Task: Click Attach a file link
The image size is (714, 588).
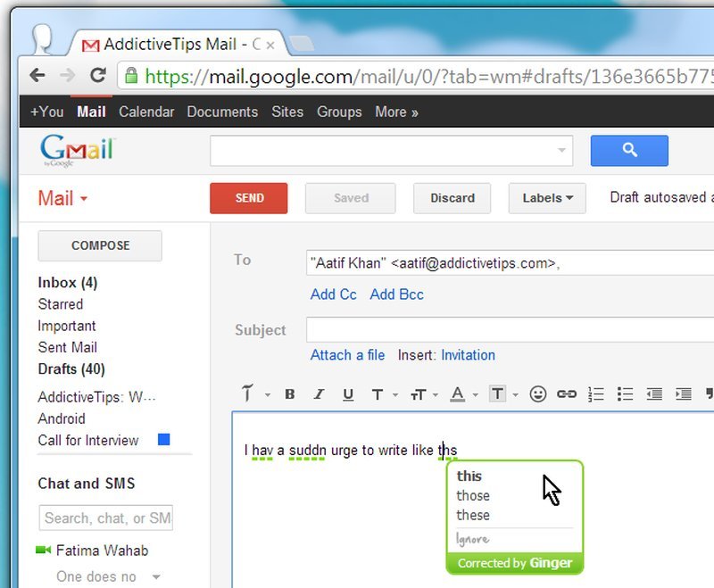Action: pos(347,355)
